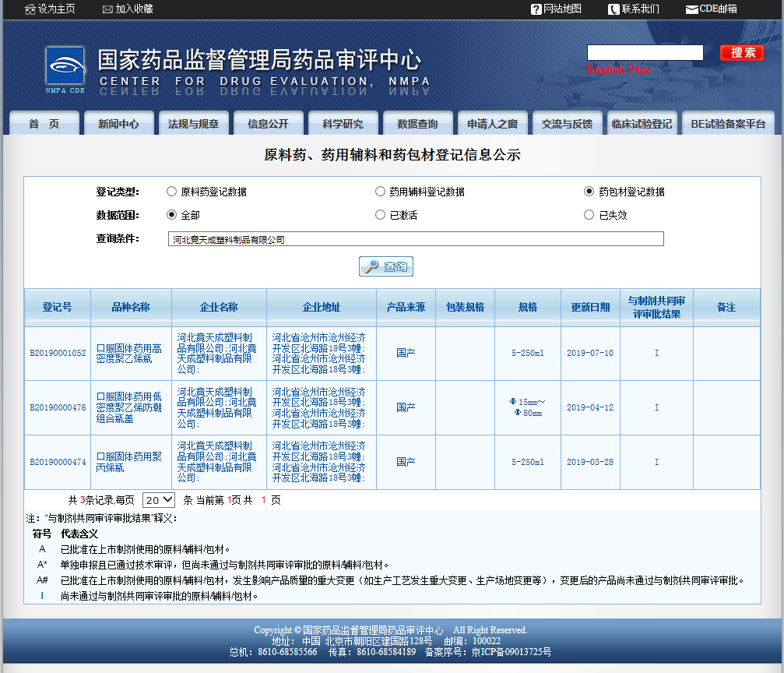The width and height of the screenshot is (784, 673).
Task: Click the 加入收藏 link
Action: [x=134, y=9]
